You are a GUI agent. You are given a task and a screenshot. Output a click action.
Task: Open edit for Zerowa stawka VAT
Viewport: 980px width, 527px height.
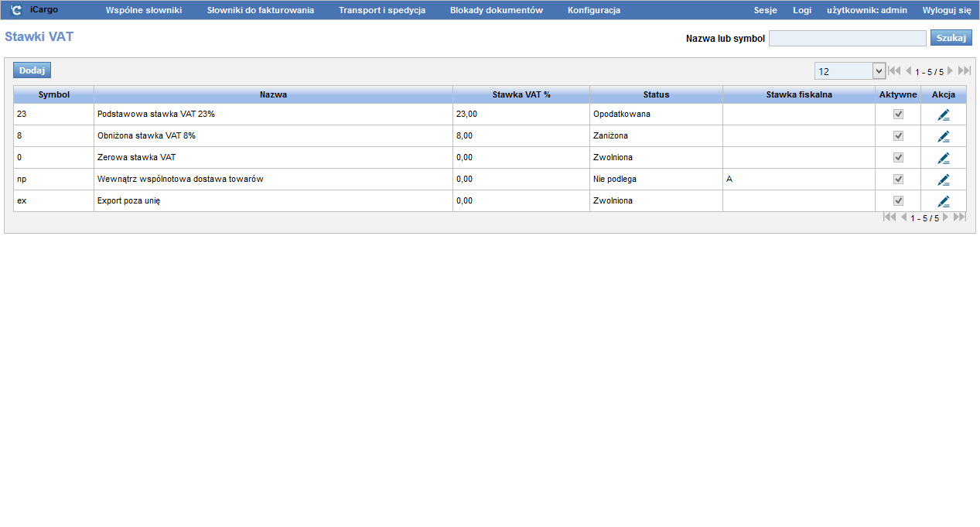click(943, 158)
